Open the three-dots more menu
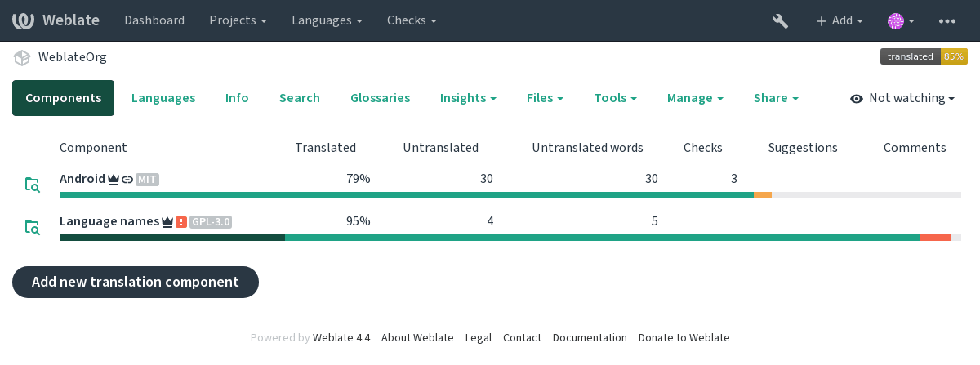This screenshot has width=980, height=365. (x=947, y=20)
